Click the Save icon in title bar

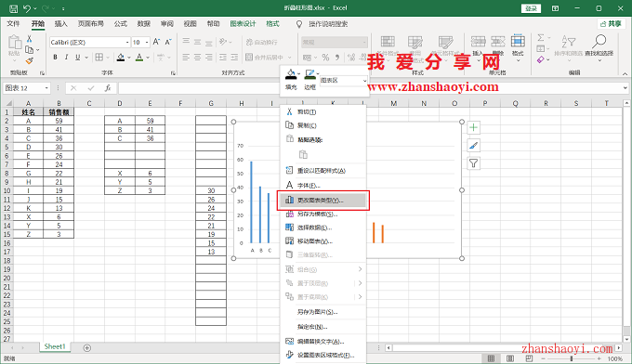(14, 8)
